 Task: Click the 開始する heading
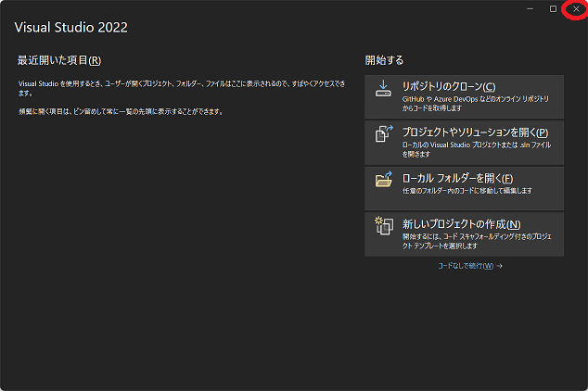click(x=384, y=60)
